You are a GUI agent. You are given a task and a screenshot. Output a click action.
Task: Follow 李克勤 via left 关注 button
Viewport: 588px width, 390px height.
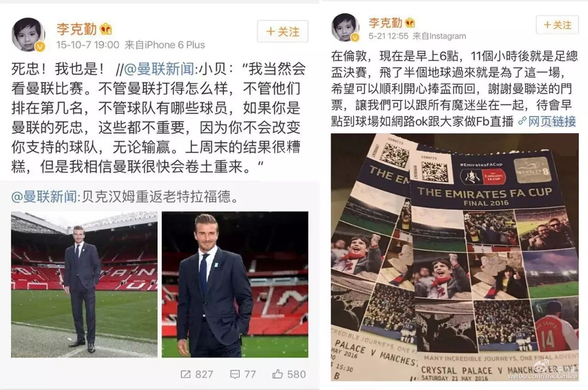pyautogui.click(x=283, y=31)
